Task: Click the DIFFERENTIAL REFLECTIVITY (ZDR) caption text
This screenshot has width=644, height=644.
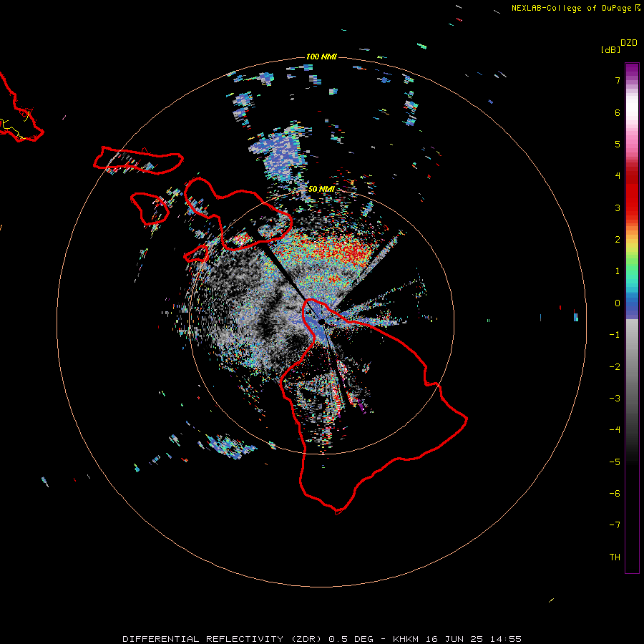Action: pyautogui.click(x=224, y=639)
